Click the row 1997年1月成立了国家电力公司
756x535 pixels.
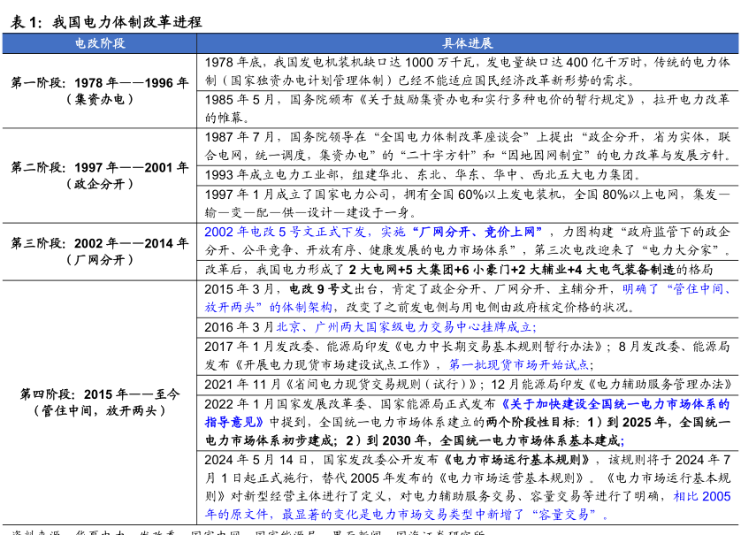click(x=467, y=203)
